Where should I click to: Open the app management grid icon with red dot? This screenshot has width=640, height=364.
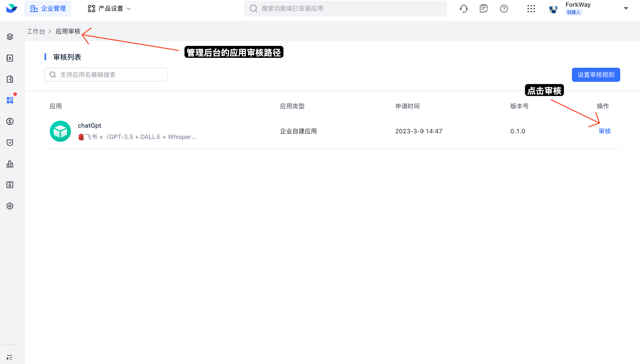[x=10, y=100]
